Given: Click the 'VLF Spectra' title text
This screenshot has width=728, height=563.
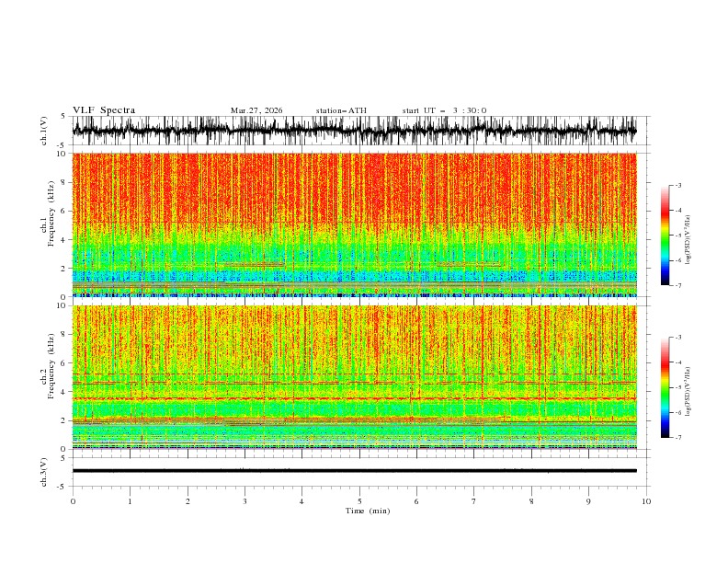Looking at the screenshot, I should pyautogui.click(x=104, y=110).
